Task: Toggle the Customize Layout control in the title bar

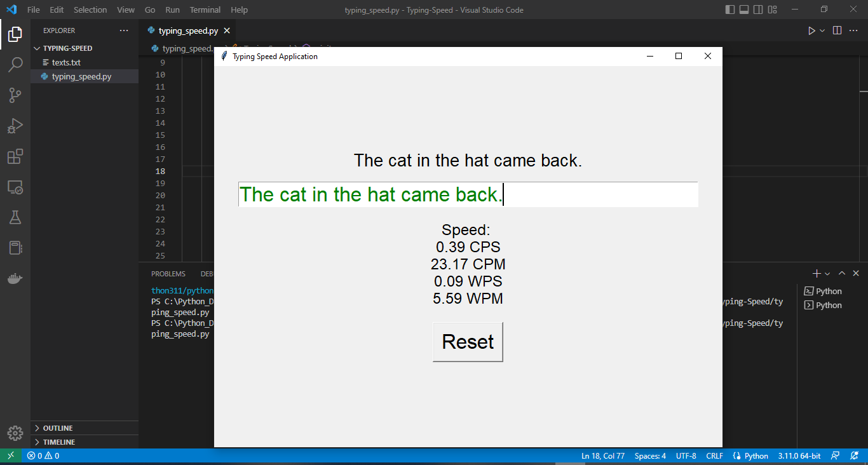Action: point(771,9)
